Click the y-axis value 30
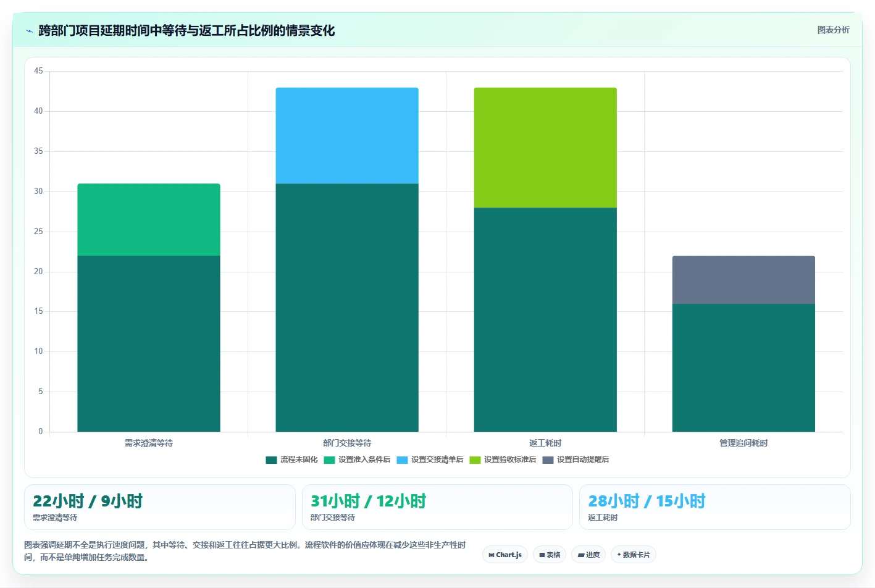The width and height of the screenshot is (875, 588). pyautogui.click(x=38, y=191)
